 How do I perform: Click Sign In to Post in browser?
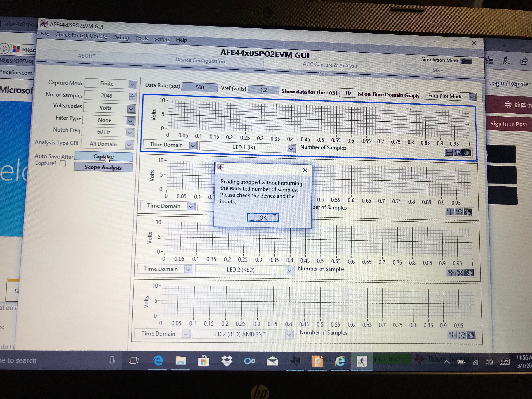tap(508, 124)
